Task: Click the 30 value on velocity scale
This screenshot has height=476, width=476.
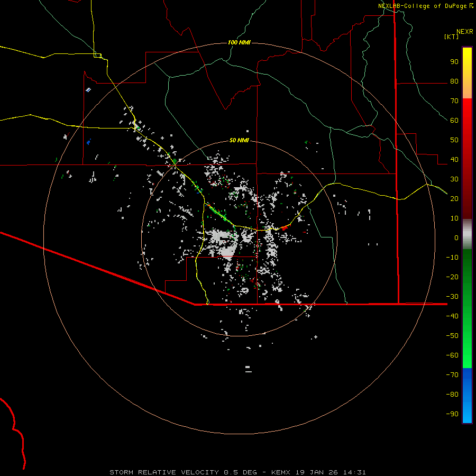Action: click(x=454, y=179)
